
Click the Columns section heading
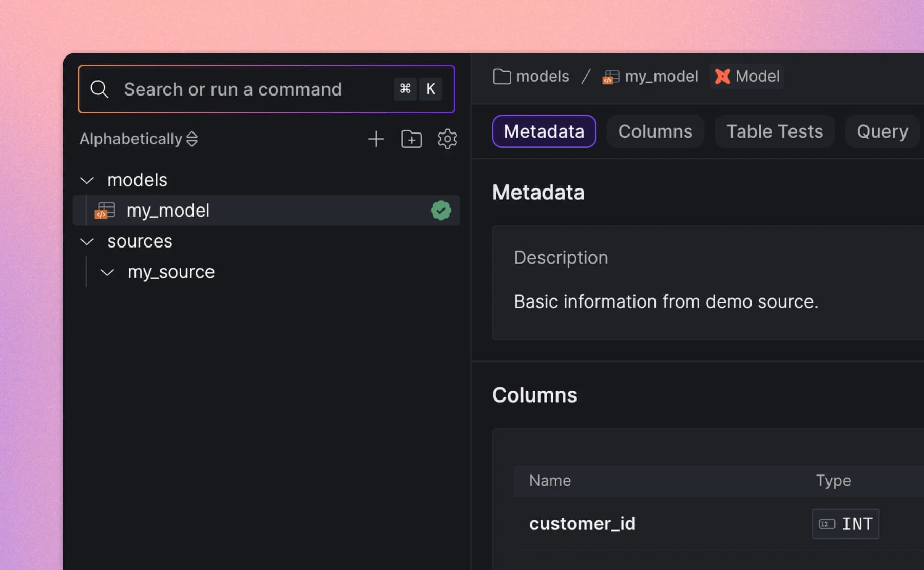point(534,395)
